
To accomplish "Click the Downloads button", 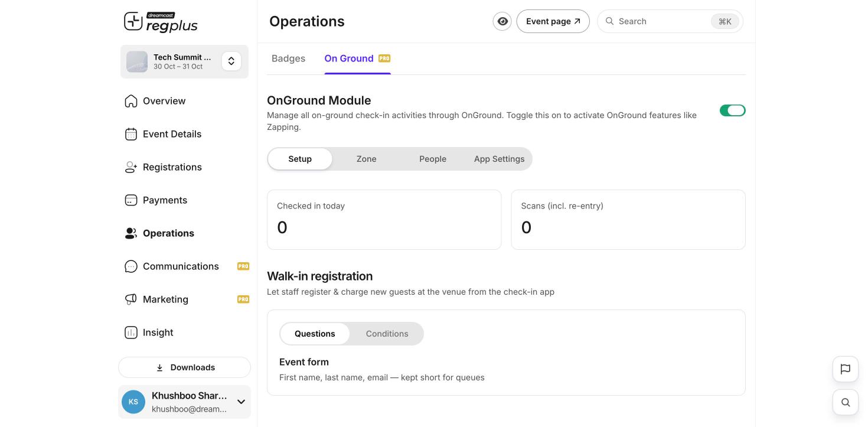I will point(184,367).
